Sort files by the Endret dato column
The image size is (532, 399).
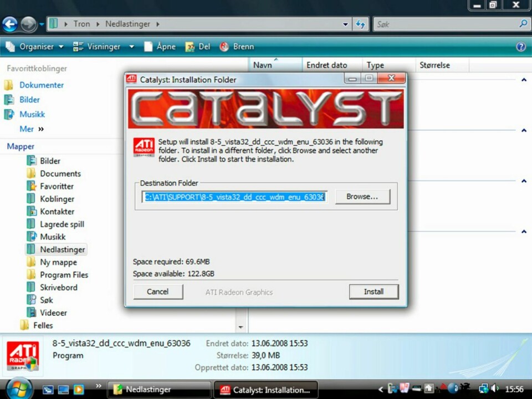click(332, 65)
